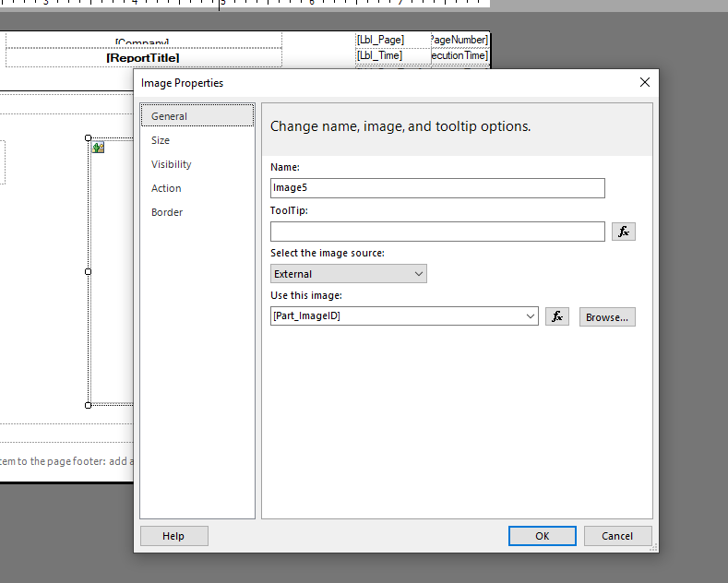Cancel the Image Properties dialog

tap(617, 536)
